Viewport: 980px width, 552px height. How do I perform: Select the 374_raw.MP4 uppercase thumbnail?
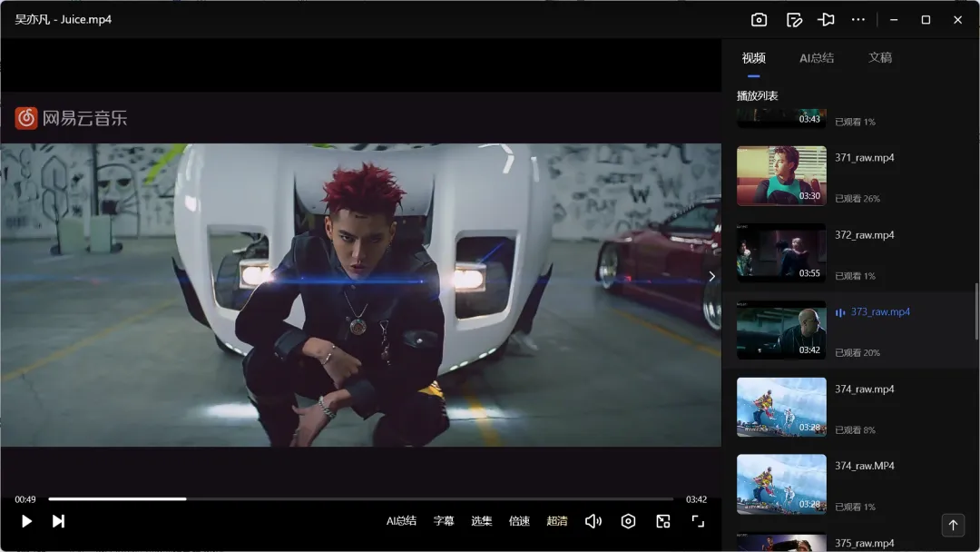(x=781, y=484)
